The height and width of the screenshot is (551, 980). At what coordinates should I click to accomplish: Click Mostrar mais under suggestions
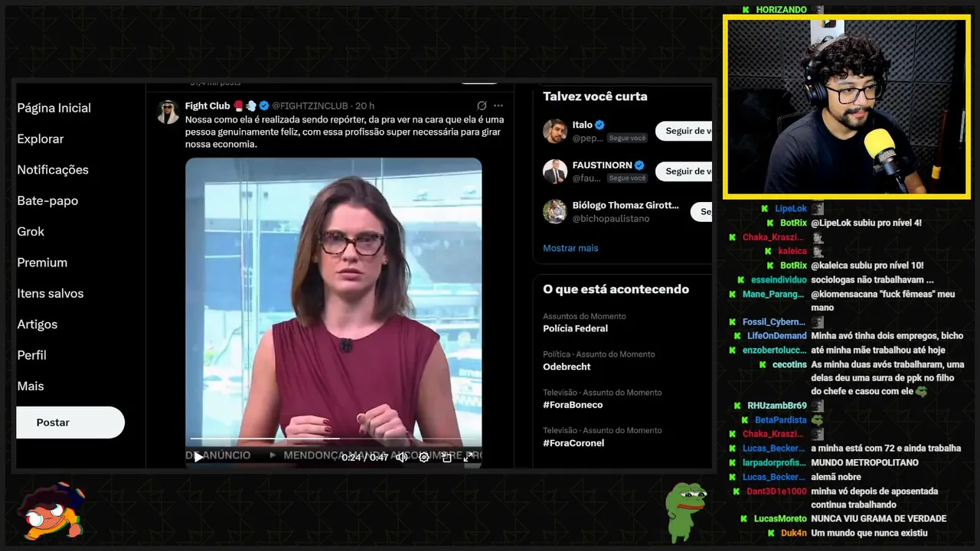coord(570,248)
